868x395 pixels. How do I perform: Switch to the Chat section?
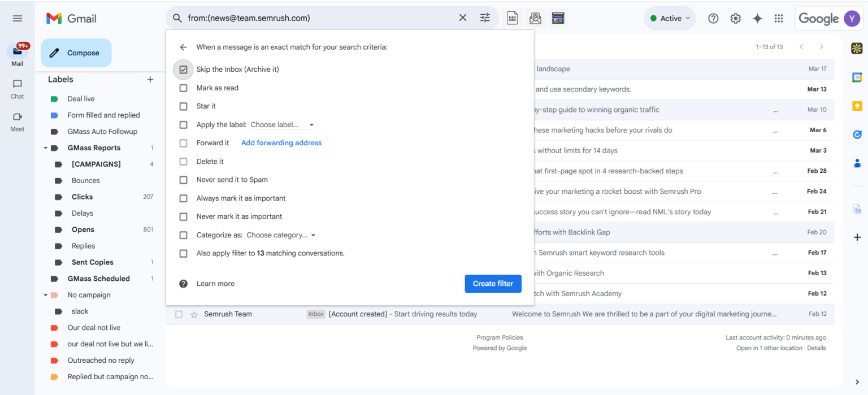tap(17, 89)
